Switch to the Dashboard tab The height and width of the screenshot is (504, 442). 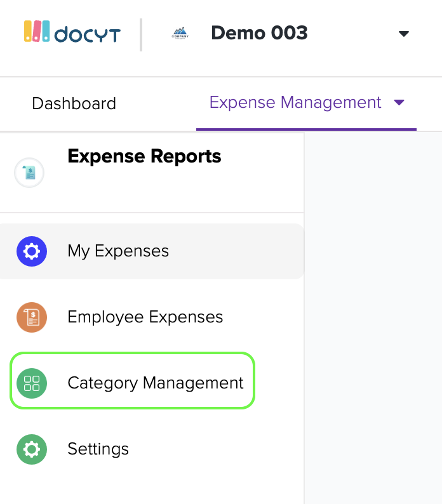(x=74, y=103)
